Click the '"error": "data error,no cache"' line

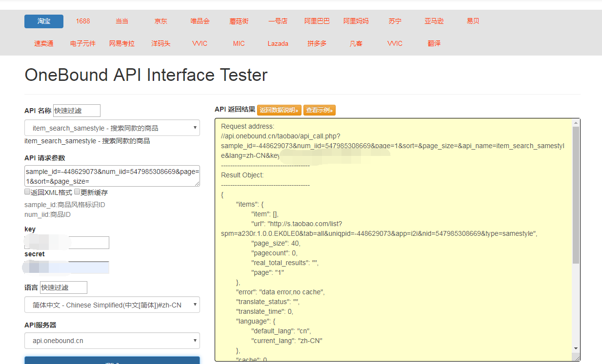coord(281,292)
